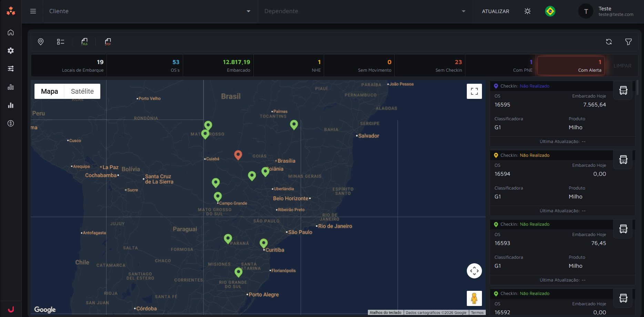Screen dimensions: 644x317
Task: Open the outlined bar chart sidebar item
Action: pyautogui.click(x=11, y=87)
